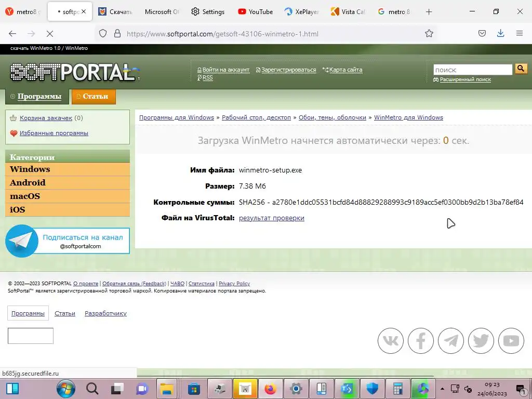The image size is (532, 399).
Task: Select the iOS category
Action: (x=68, y=210)
